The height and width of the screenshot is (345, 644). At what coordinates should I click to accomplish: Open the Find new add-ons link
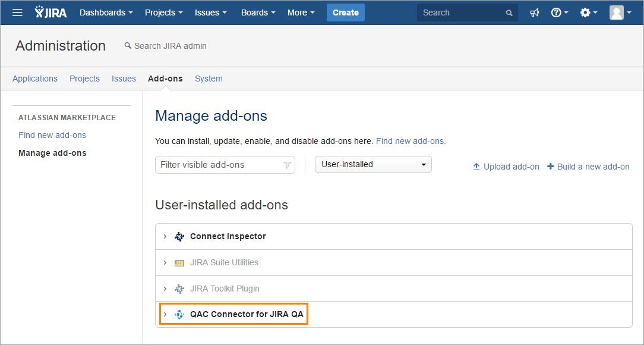pos(52,135)
